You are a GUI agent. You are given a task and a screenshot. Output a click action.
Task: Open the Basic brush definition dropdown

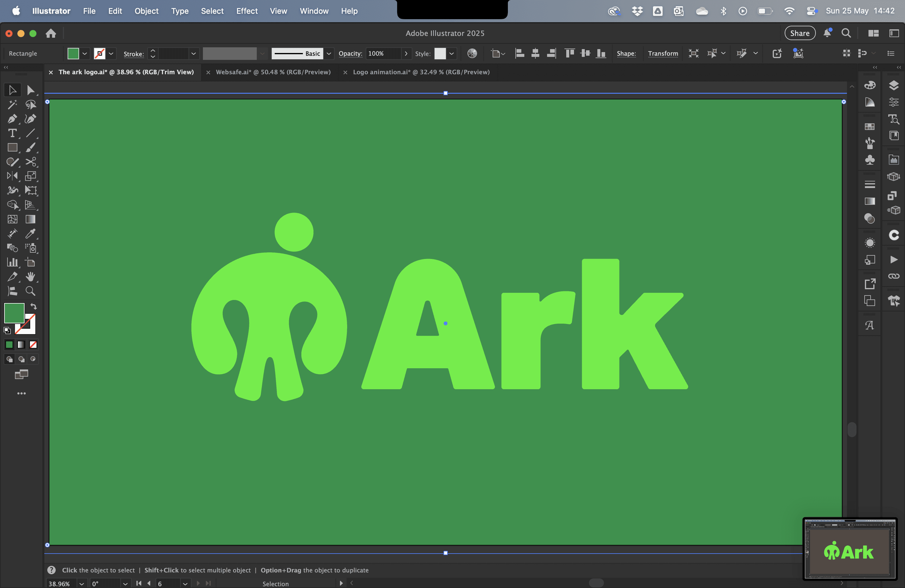click(329, 54)
